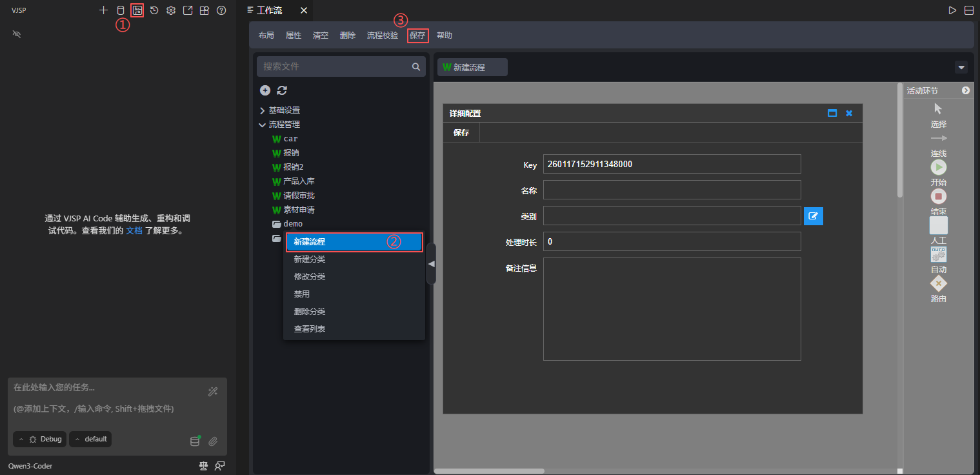Choose 删除分类 in the context menu
Image resolution: width=980 pixels, height=475 pixels.
pos(310,312)
